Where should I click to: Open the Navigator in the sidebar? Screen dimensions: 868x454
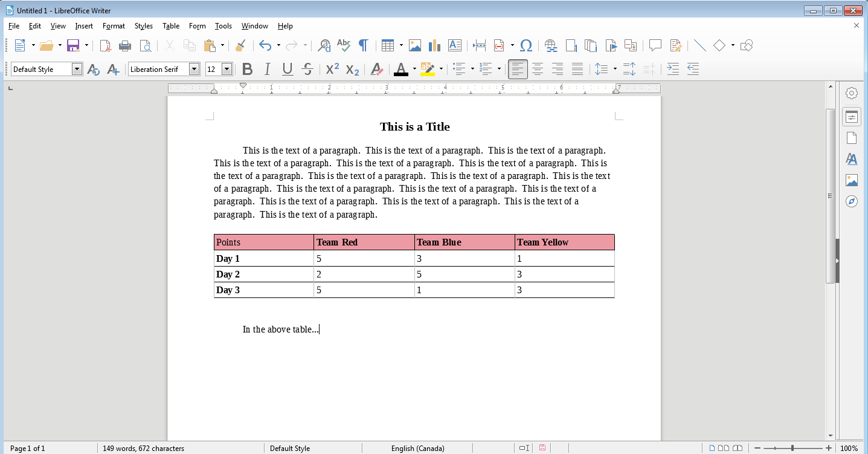tap(851, 201)
